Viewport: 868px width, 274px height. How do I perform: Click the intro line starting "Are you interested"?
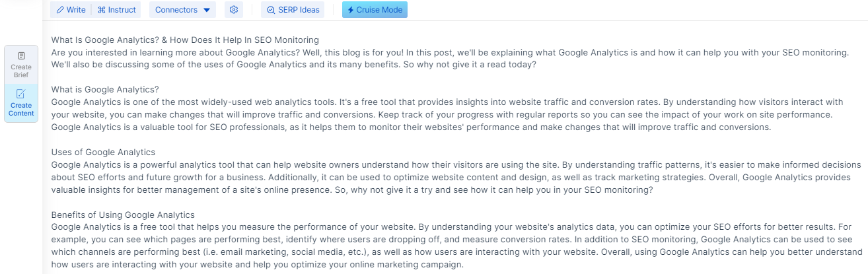tap(449, 52)
